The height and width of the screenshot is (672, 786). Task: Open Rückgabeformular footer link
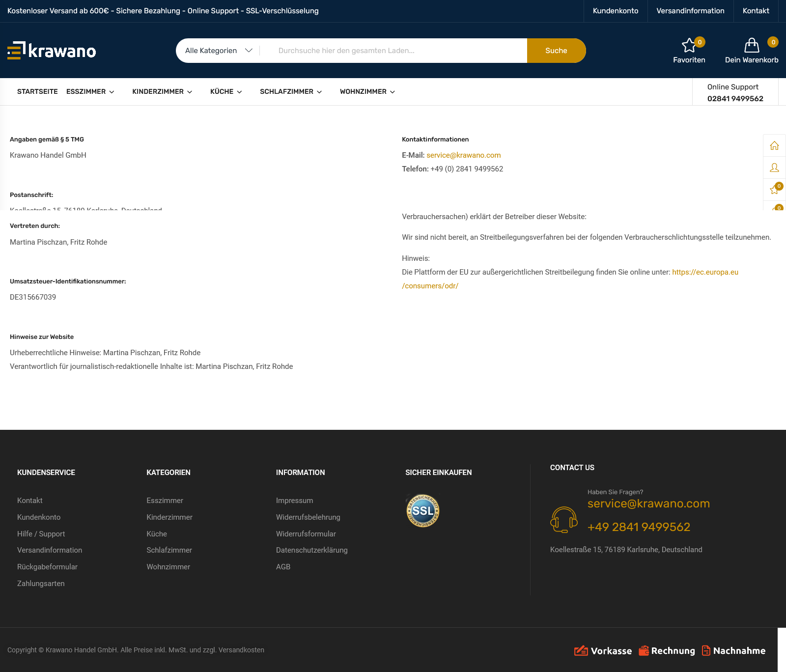[47, 567]
